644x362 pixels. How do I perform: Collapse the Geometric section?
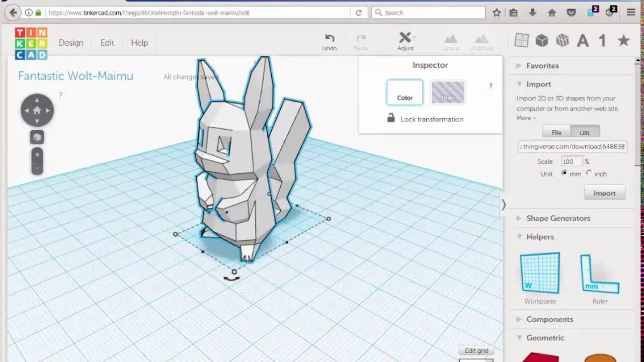(545, 338)
